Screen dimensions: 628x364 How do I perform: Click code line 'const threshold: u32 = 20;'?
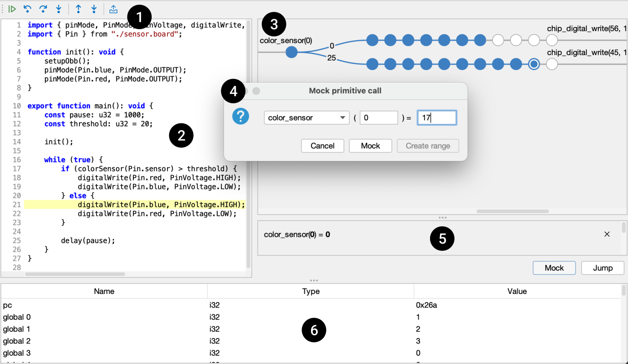98,124
